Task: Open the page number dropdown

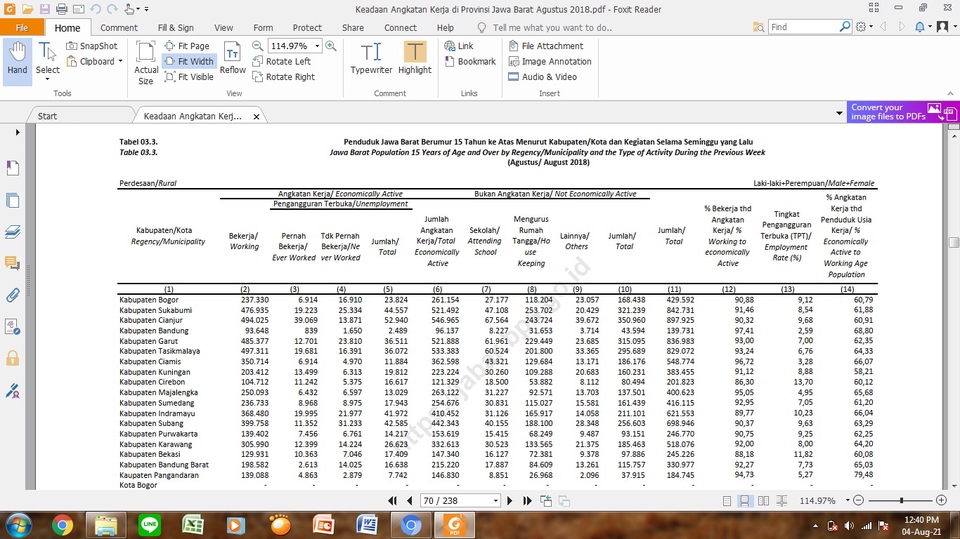Action: coord(495,501)
